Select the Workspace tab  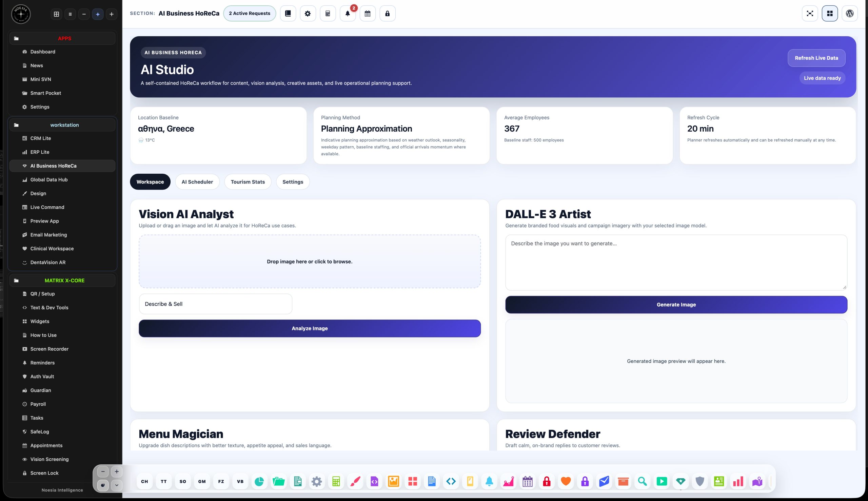150,182
